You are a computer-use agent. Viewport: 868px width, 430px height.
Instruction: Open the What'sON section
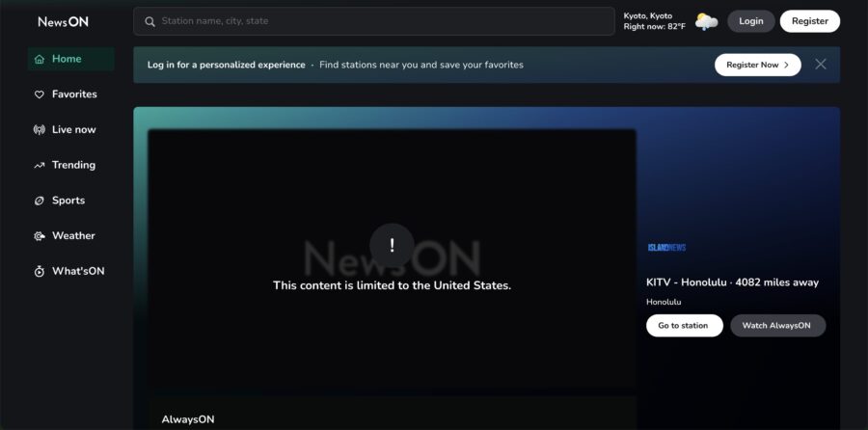click(70, 272)
